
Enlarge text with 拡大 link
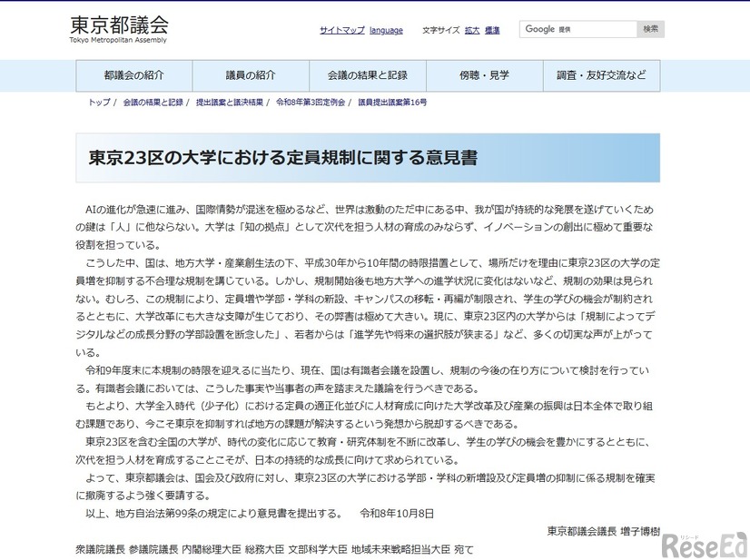click(472, 30)
